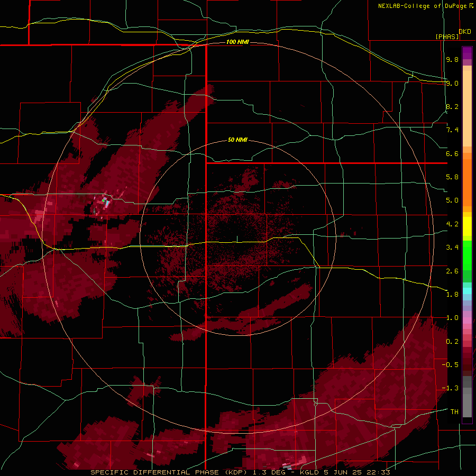Click the 9.0 value on the color scale
The image size is (476, 476).
coord(452,83)
